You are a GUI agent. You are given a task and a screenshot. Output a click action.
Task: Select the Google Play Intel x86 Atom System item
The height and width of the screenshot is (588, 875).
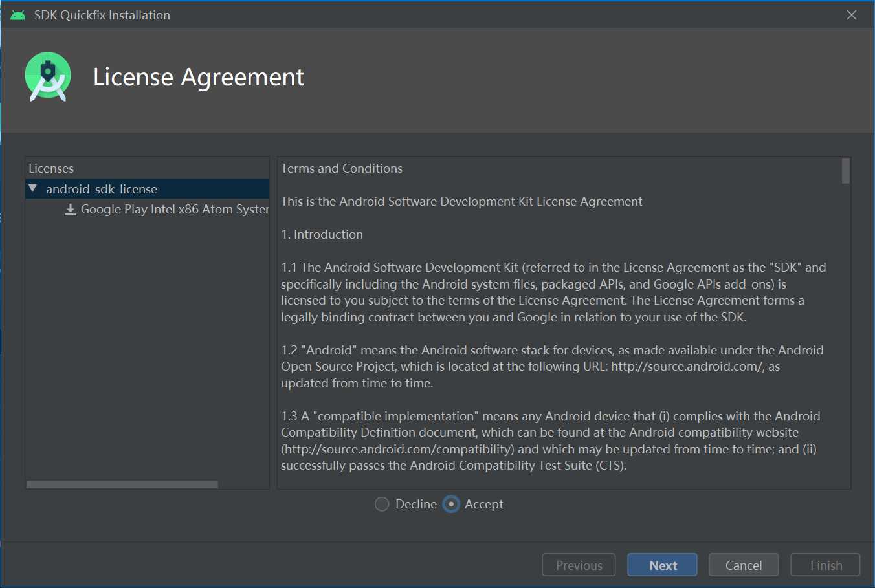(167, 209)
